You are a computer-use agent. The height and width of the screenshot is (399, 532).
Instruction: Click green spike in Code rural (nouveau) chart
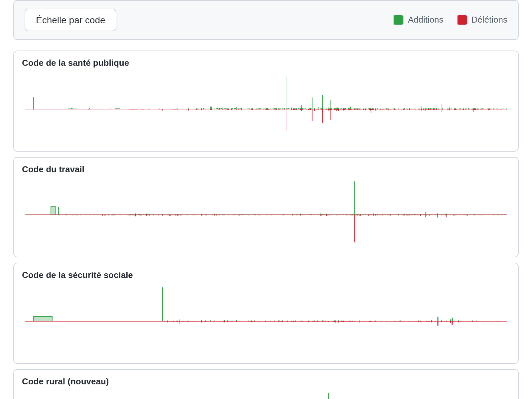tap(329, 396)
